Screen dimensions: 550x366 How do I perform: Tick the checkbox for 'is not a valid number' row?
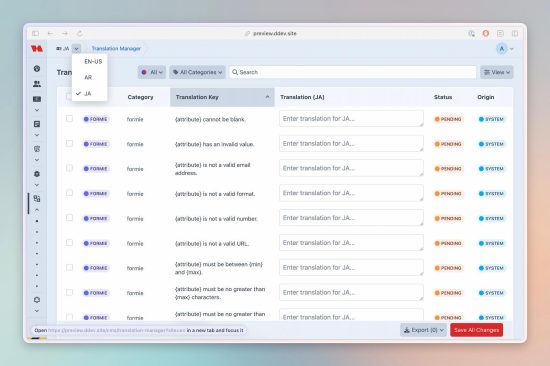pyautogui.click(x=69, y=218)
